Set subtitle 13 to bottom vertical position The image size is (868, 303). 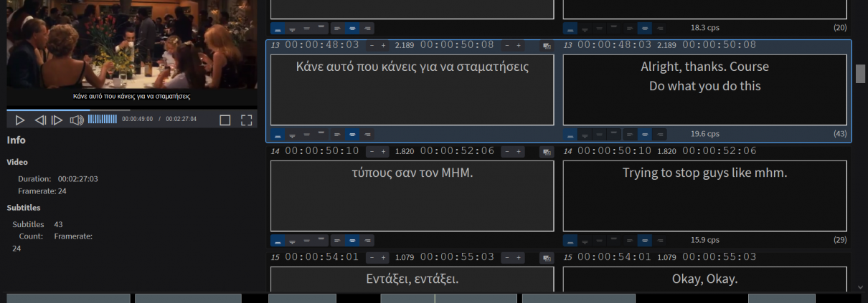278,135
